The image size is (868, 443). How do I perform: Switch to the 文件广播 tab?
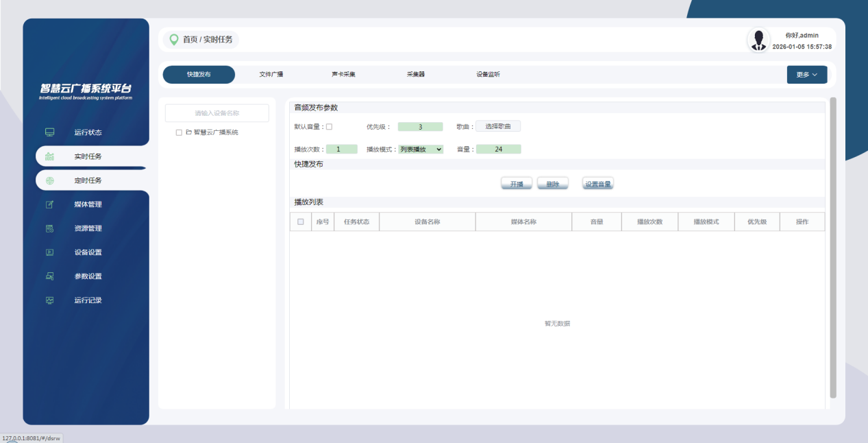click(271, 75)
